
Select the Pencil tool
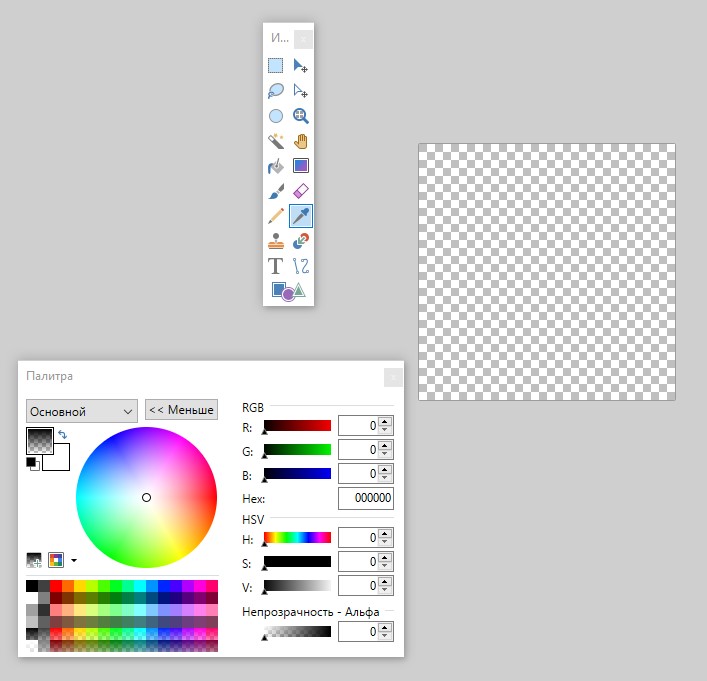click(x=275, y=216)
